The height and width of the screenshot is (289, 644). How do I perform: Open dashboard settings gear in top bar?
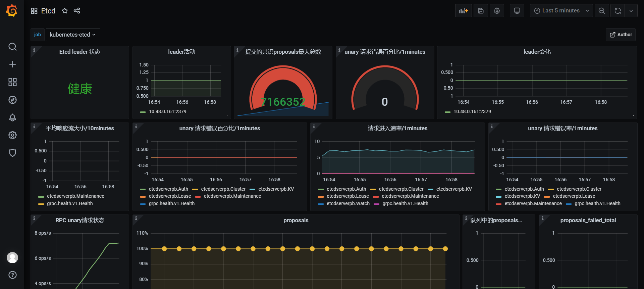point(497,11)
